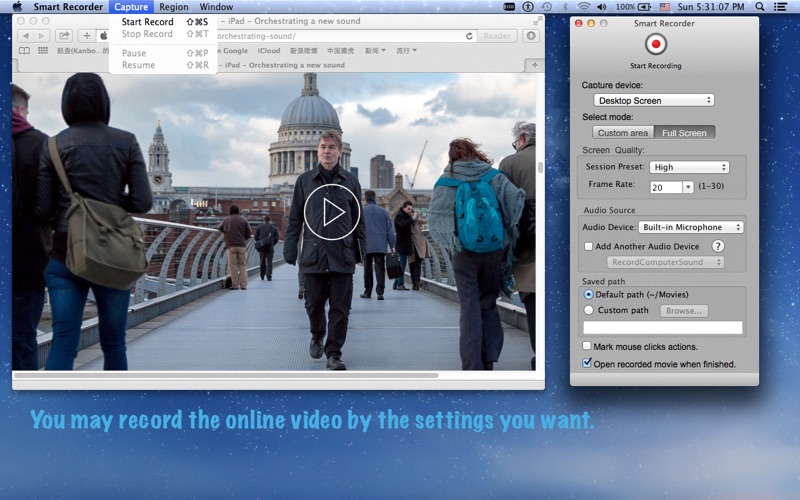Open Spotlight search in menu bar
Image resolution: width=800 pixels, height=500 pixels.
click(x=762, y=7)
